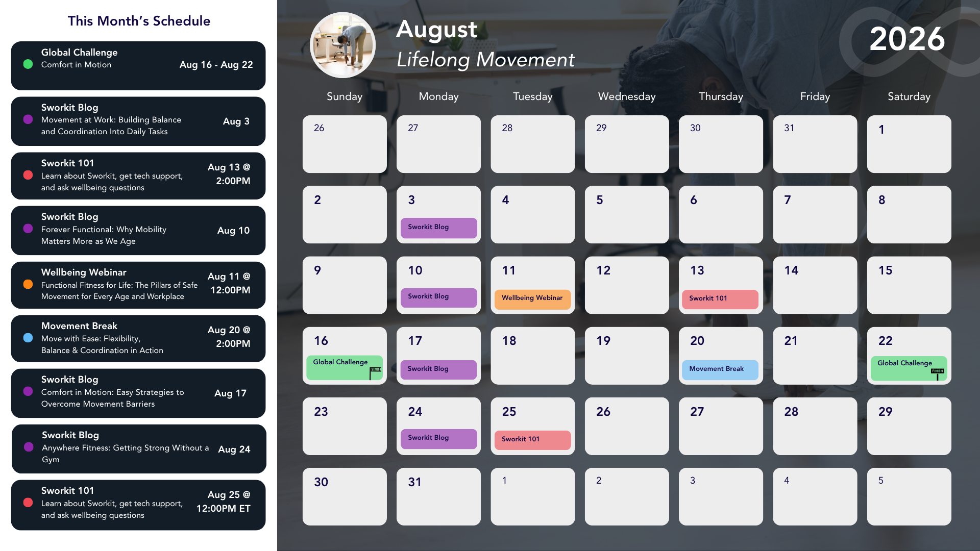
Task: Click the orange dot beside Wellbeing Webinar
Action: pyautogui.click(x=28, y=284)
